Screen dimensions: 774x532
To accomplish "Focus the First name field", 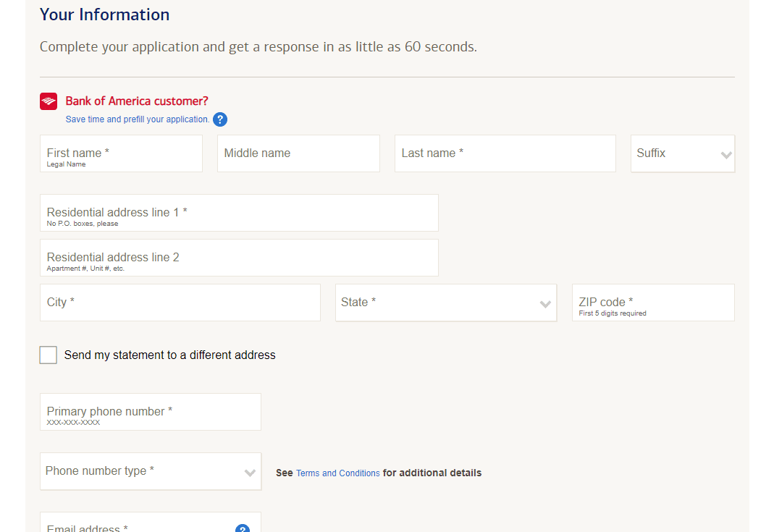I will [121, 153].
